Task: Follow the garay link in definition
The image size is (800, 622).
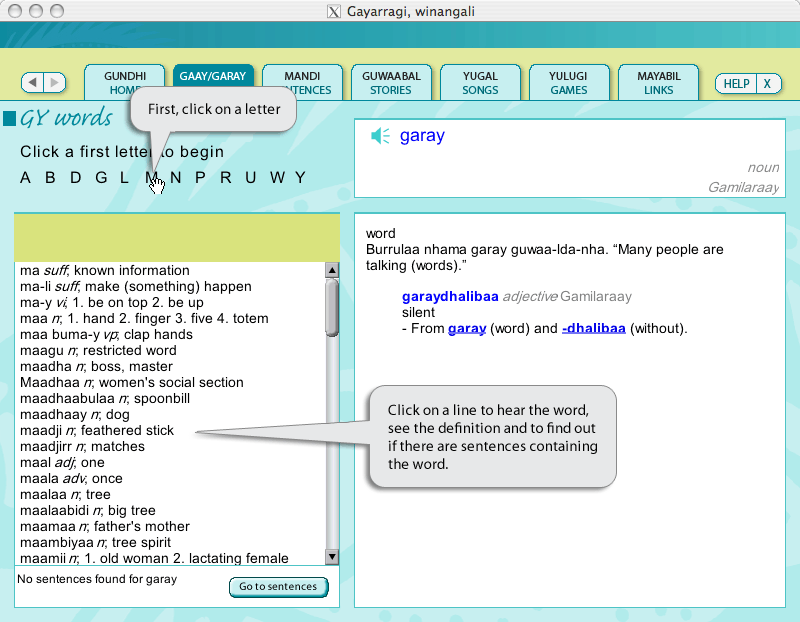Action: (x=467, y=328)
